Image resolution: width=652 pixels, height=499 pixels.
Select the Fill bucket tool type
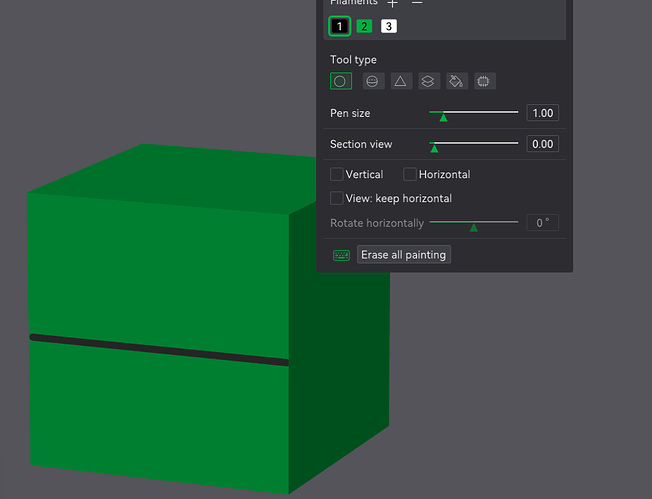pos(457,81)
